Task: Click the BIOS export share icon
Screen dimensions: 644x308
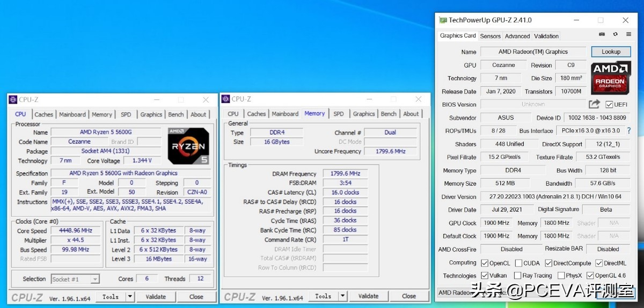Action: [594, 104]
